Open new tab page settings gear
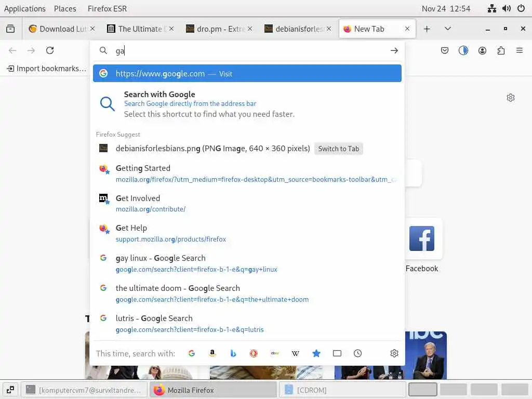Viewport: 532px width, 399px height. (511, 98)
